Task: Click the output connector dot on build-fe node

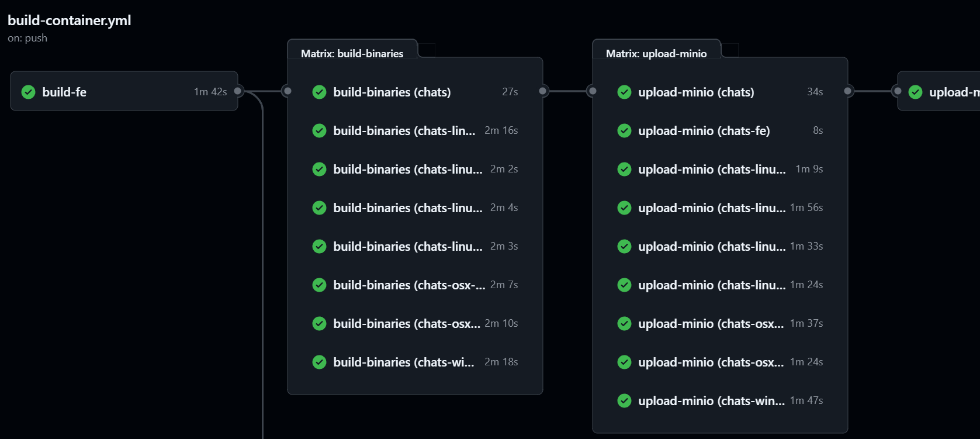Action: point(238,91)
